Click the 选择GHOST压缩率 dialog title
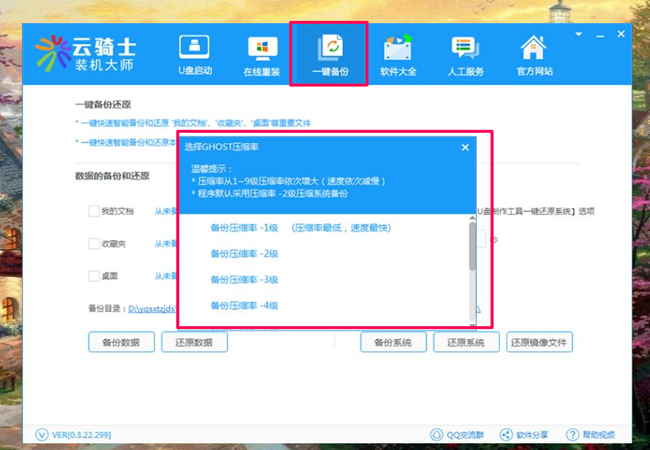The image size is (650, 450). (x=222, y=147)
